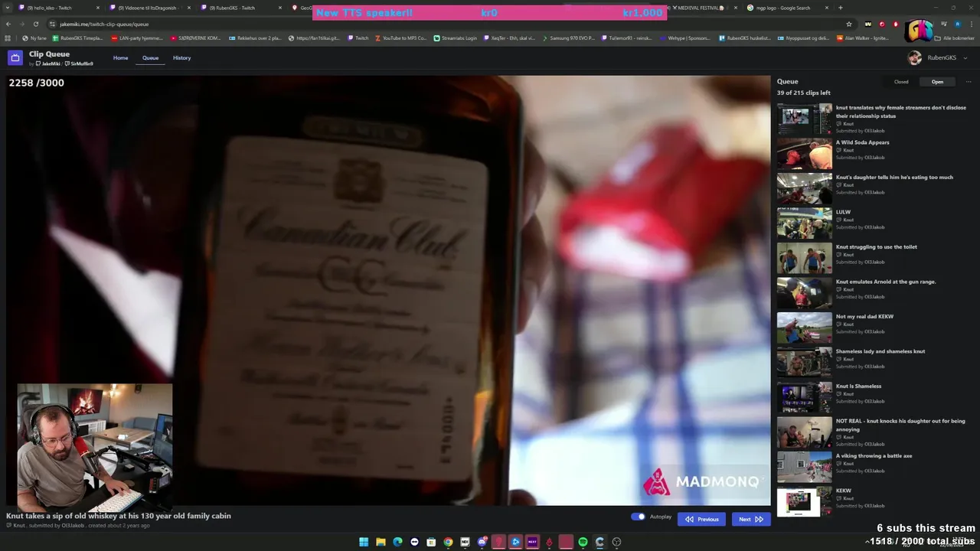Switch to the RubenGKS - Twitch tab

240,8
